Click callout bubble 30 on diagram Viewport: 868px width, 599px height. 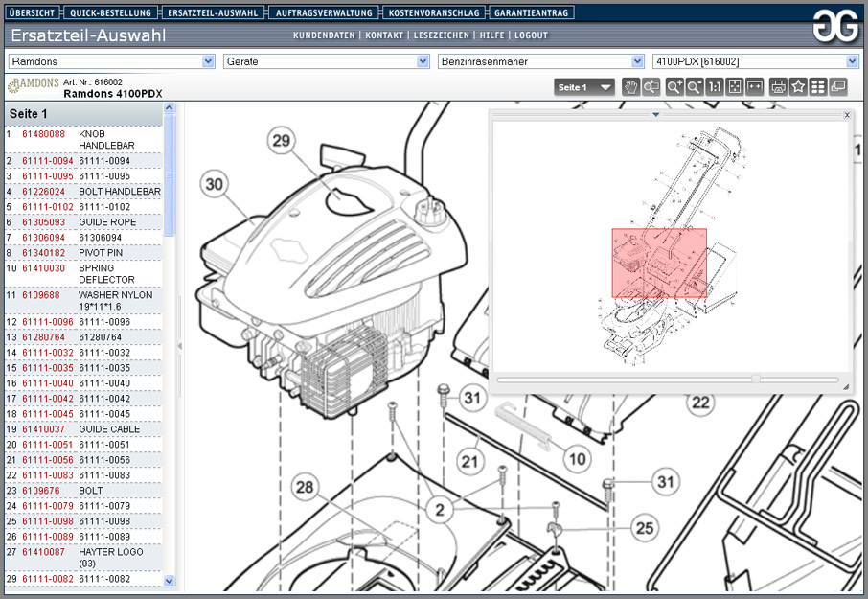pos(215,184)
